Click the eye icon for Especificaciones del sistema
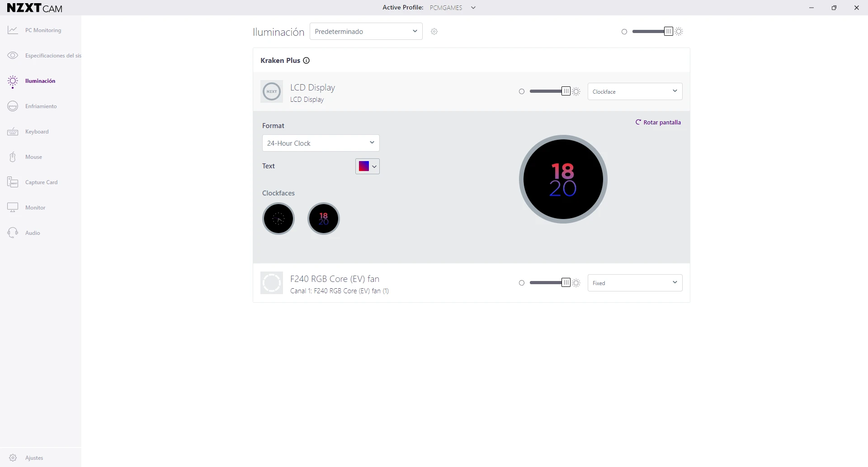 click(x=13, y=55)
